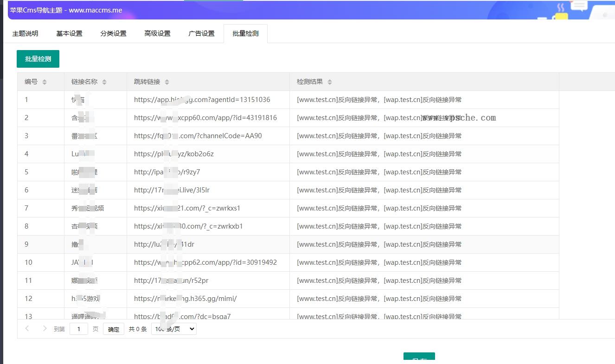The image size is (615, 364).
Task: Click the 检测结果 column header text
Action: pyautogui.click(x=310, y=82)
